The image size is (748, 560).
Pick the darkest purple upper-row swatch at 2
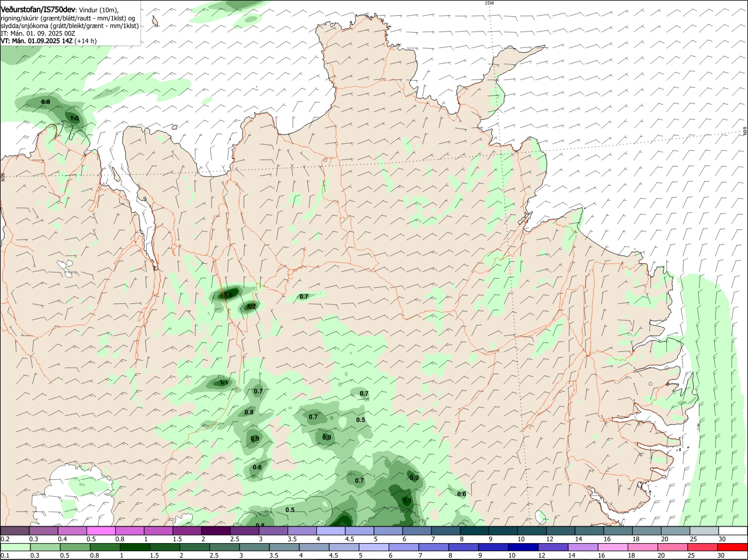point(216,530)
